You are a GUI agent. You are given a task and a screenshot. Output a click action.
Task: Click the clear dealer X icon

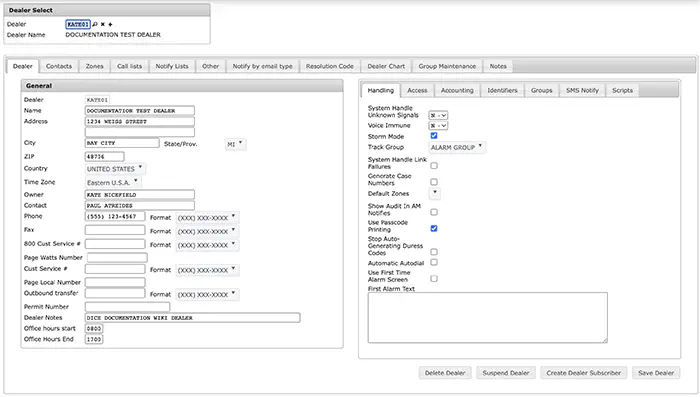[103, 24]
